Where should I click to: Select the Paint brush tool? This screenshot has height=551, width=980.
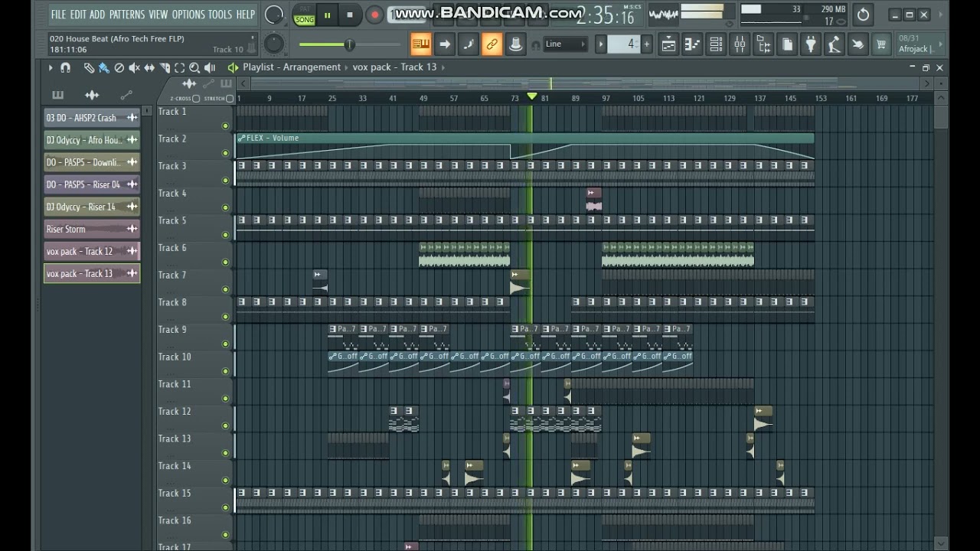(x=103, y=67)
